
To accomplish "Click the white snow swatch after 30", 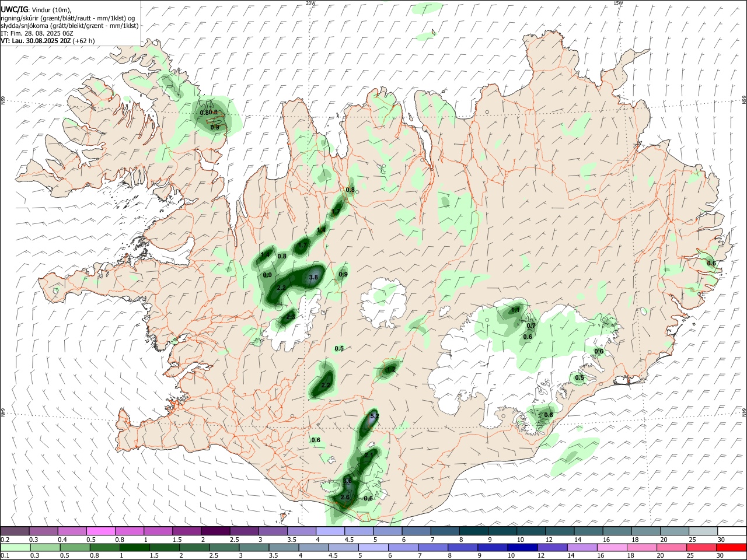I will coord(732,531).
